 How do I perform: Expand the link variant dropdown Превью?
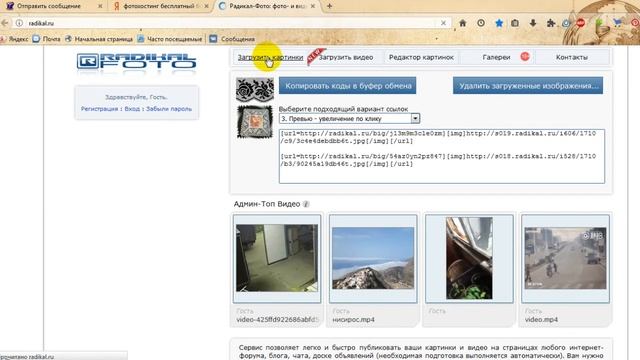click(x=349, y=118)
